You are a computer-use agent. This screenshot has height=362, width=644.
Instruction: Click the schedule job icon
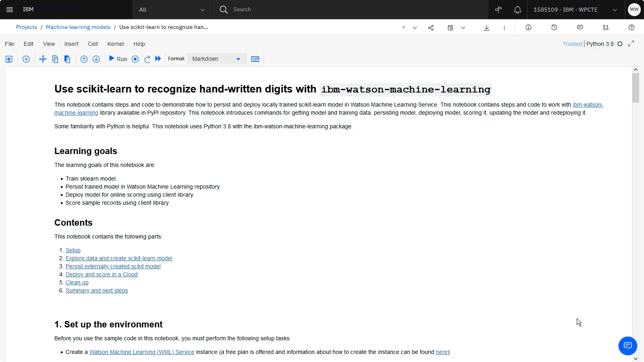click(x=450, y=28)
